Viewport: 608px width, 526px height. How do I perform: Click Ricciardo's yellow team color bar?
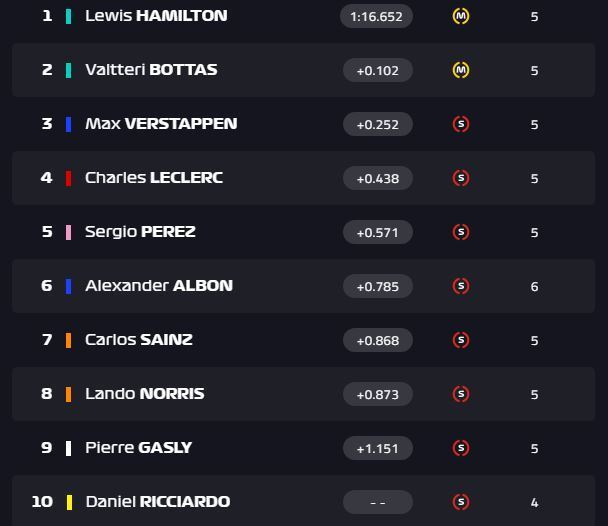pyautogui.click(x=69, y=502)
